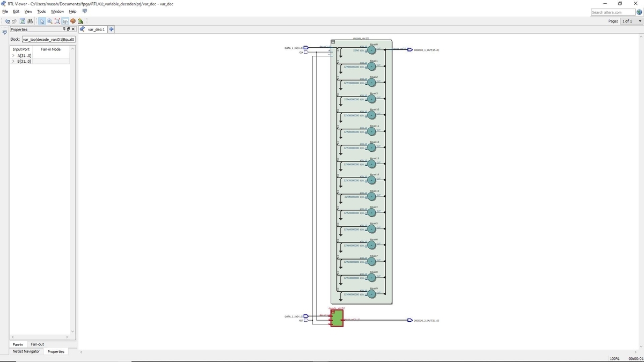Select the Equal10 comparator node

(x=372, y=115)
